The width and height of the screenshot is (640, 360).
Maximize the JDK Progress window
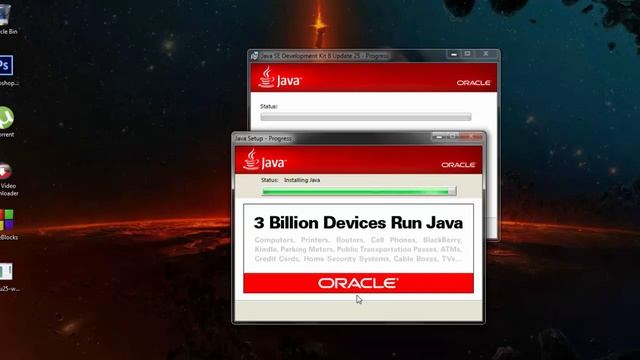click(468, 54)
